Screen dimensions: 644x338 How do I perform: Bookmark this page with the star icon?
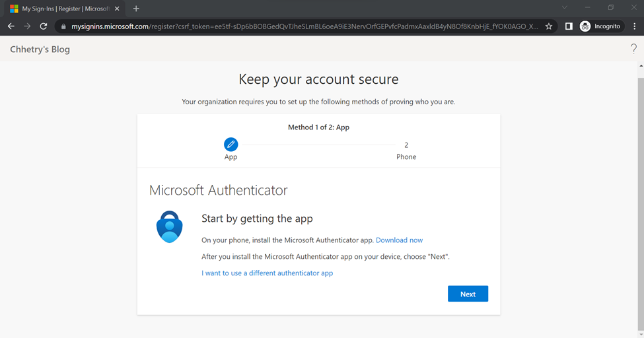click(549, 26)
